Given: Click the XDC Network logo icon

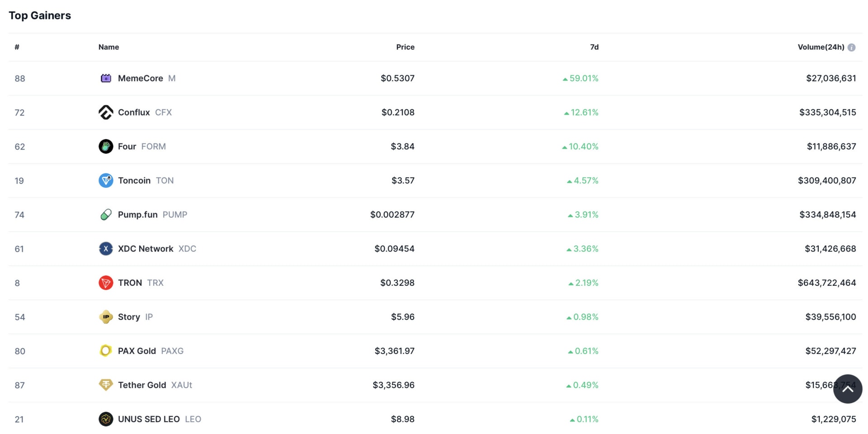Looking at the screenshot, I should pyautogui.click(x=106, y=249).
